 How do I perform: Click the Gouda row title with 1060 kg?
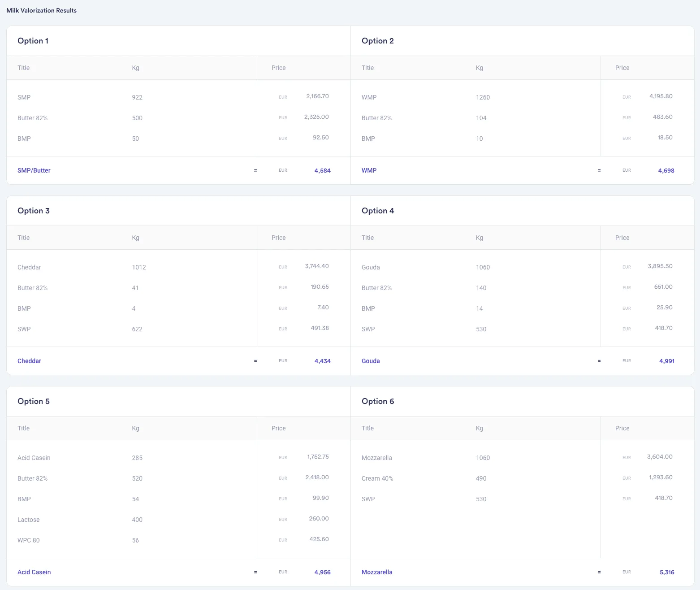[371, 267]
